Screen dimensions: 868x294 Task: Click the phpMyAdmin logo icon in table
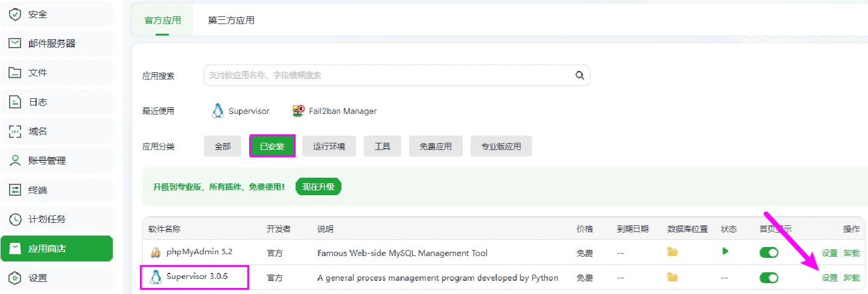[x=156, y=252]
